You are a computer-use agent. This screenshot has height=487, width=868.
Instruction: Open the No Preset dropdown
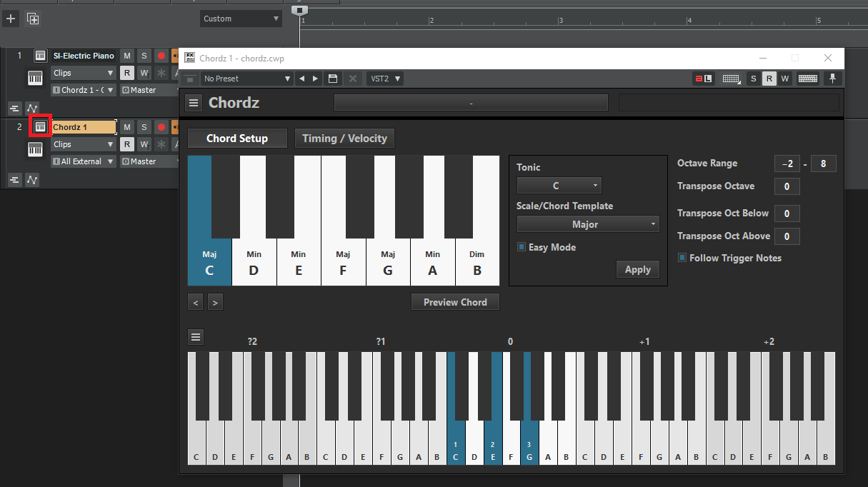(x=247, y=79)
